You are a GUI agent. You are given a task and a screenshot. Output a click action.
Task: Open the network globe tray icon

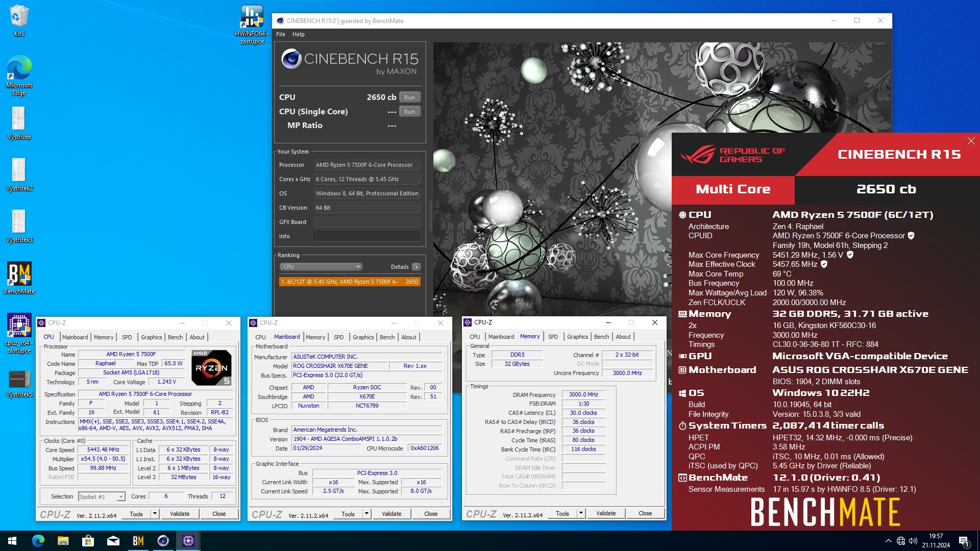click(901, 541)
